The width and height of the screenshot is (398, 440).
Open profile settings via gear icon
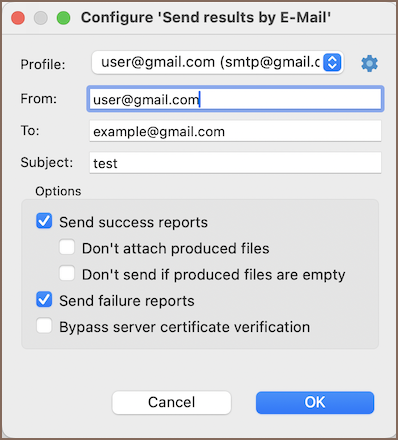click(x=369, y=63)
